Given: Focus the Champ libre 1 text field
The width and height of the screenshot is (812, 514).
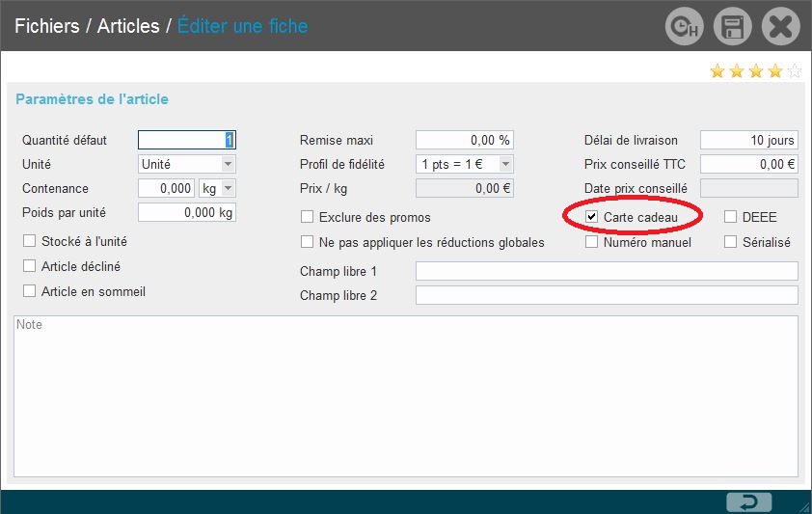Looking at the screenshot, I should tap(607, 271).
